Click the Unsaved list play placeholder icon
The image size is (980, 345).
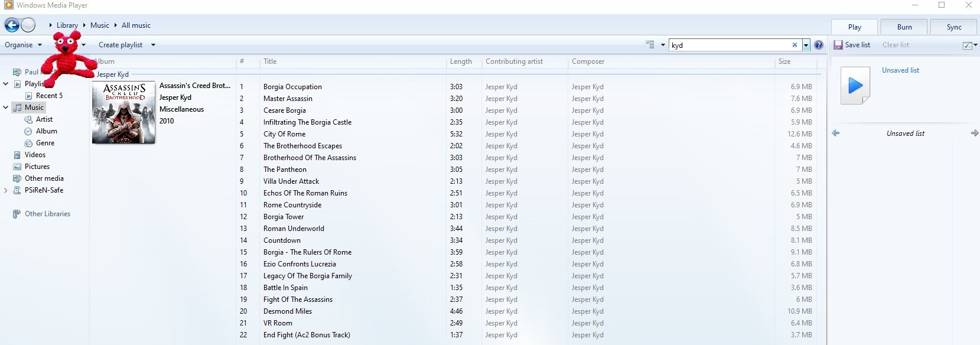tap(855, 86)
